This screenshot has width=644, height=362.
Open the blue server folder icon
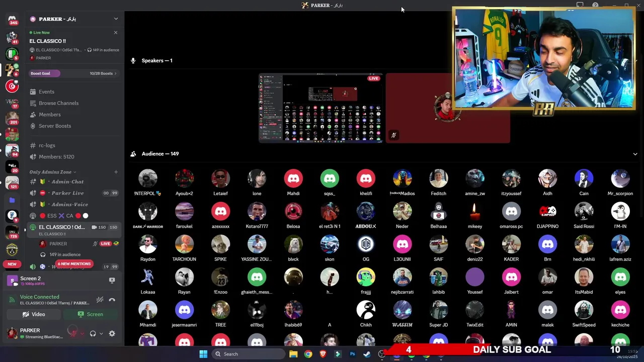click(x=12, y=200)
